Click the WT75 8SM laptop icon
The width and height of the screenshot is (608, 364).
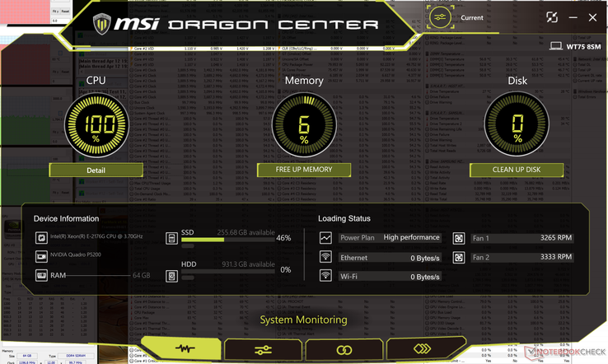555,46
